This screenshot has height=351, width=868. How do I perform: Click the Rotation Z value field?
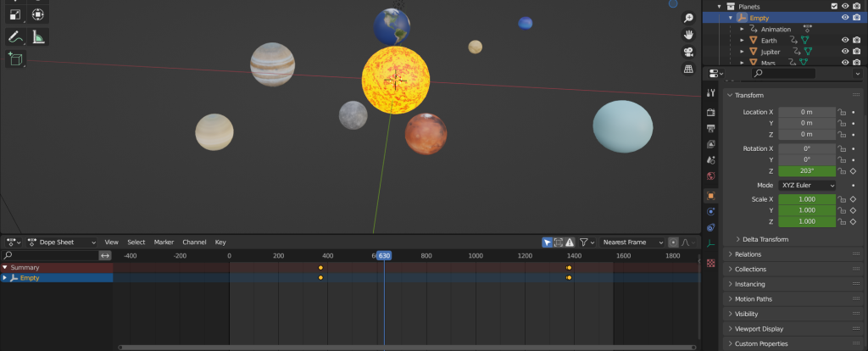tap(807, 170)
